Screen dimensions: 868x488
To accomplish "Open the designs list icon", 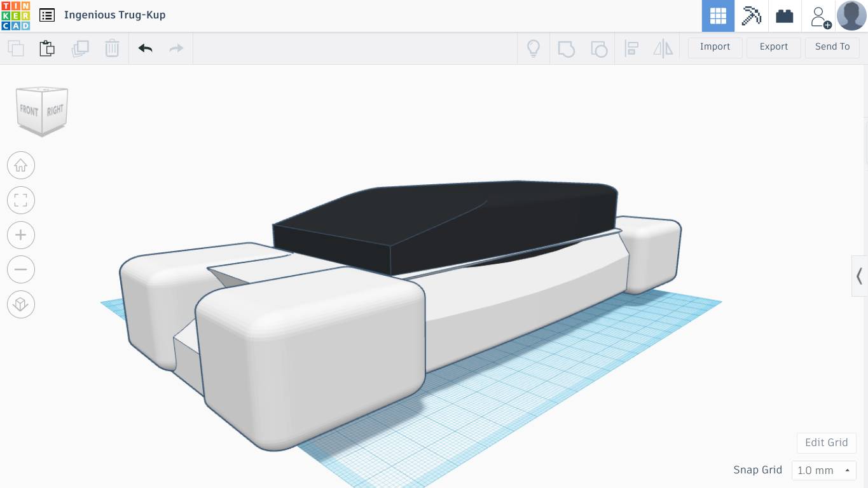I will tap(46, 15).
